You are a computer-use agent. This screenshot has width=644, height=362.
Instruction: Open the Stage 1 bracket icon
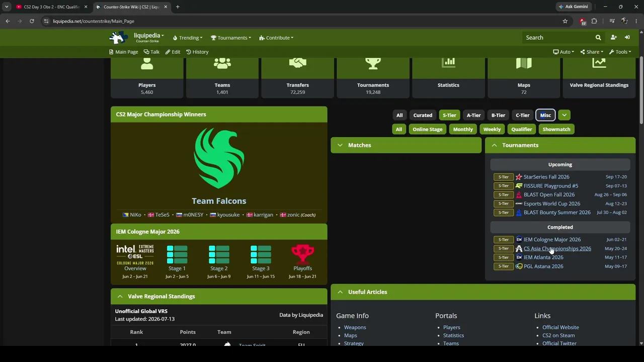tap(177, 254)
